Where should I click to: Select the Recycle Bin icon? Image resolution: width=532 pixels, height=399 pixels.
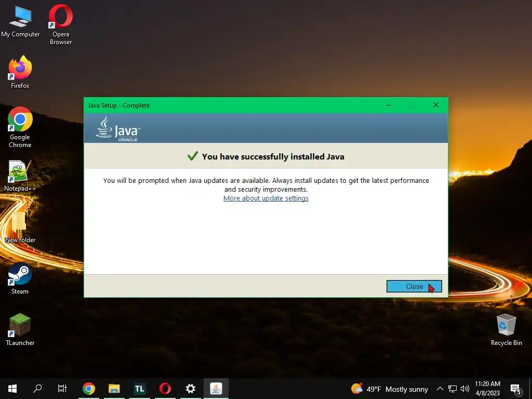(x=506, y=329)
